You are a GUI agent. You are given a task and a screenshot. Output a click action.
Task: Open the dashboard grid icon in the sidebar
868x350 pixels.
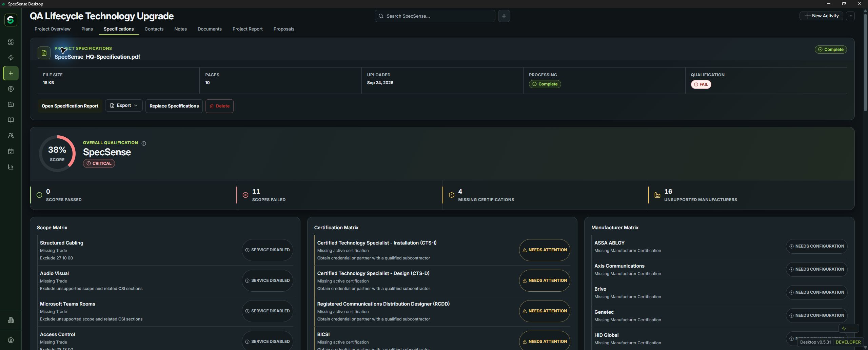[11, 42]
